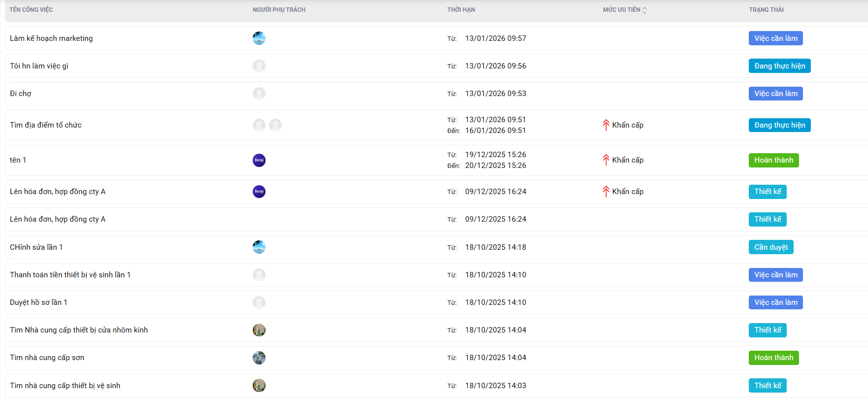The height and width of the screenshot is (398, 868).
Task: Click assignee avatar for Tìm nhà cung cấp sơn
Action: (x=259, y=358)
